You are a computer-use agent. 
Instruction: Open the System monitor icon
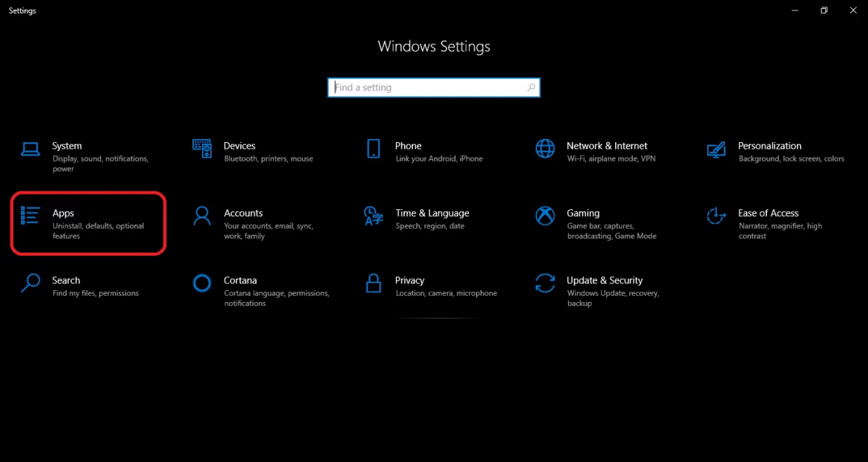pos(31,149)
